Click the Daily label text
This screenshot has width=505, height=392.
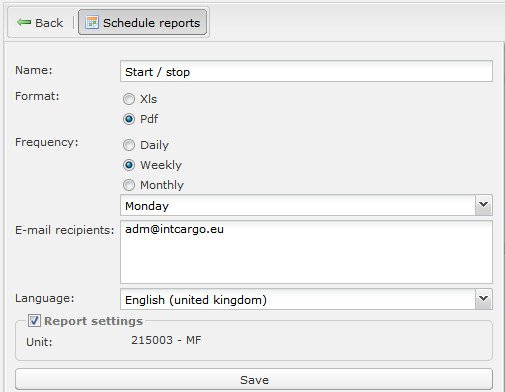pos(154,145)
